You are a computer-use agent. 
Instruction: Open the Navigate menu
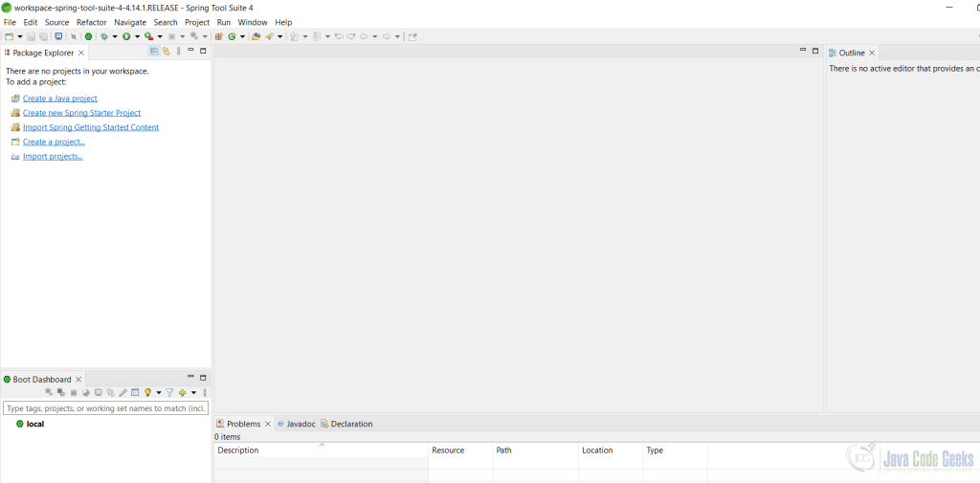[x=130, y=22]
